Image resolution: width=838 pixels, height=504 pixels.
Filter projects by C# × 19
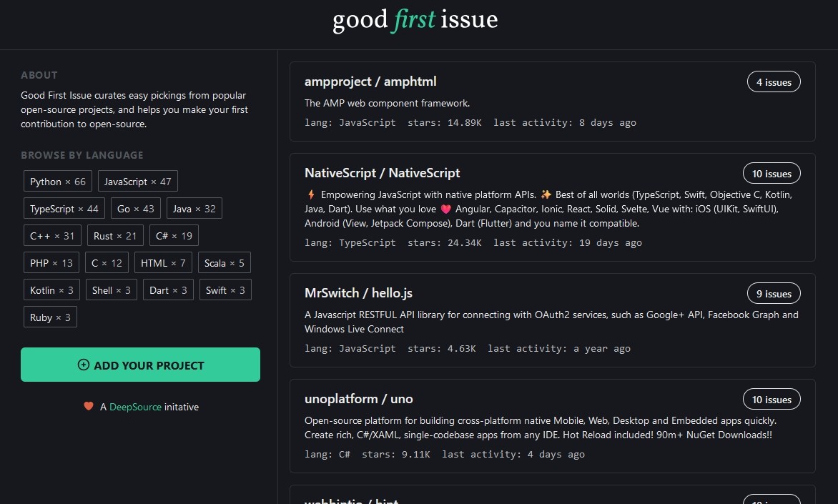click(174, 236)
